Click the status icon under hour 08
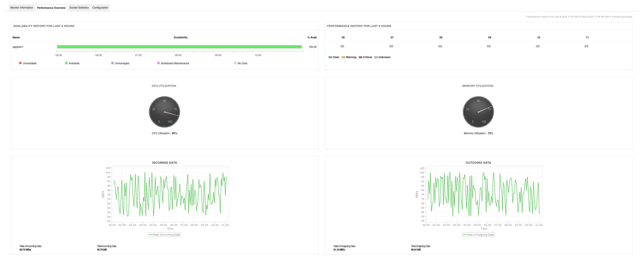 (440, 46)
